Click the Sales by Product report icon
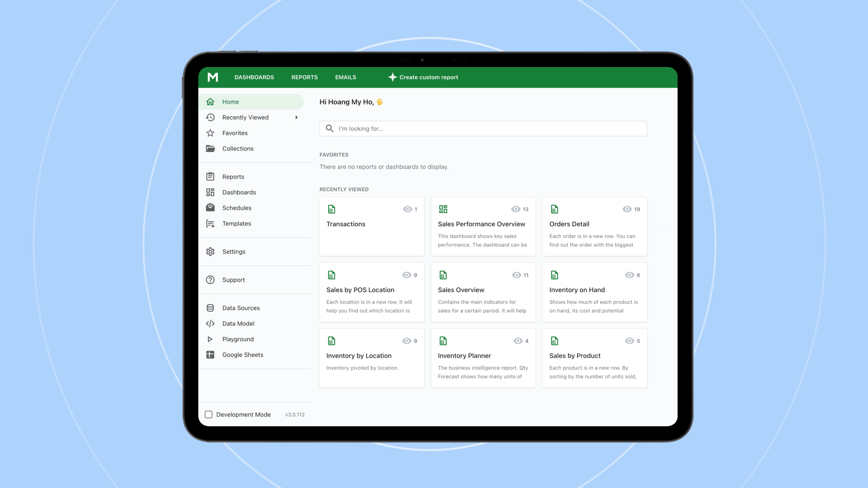 [x=555, y=341]
